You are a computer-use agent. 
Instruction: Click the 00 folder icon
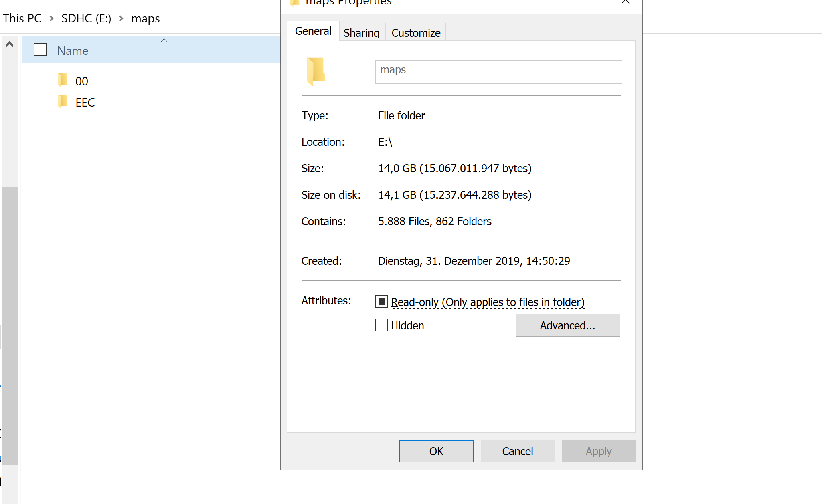click(x=63, y=80)
